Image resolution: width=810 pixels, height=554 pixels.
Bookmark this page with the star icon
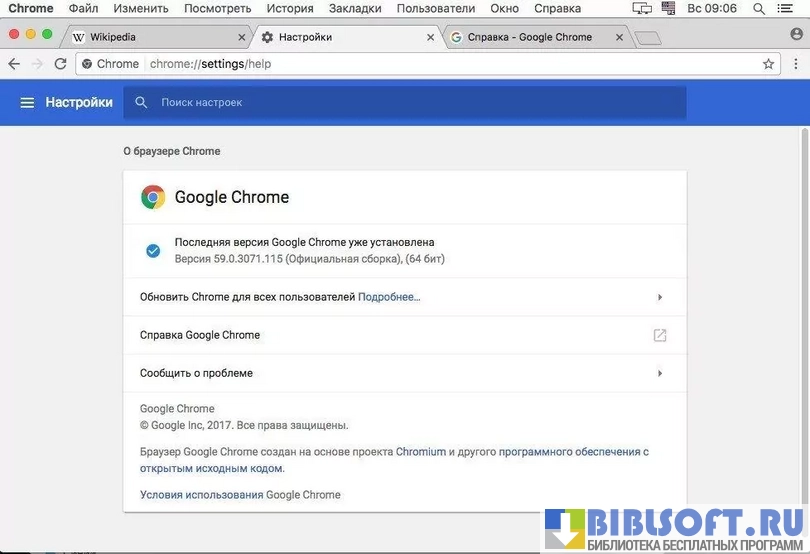[768, 64]
